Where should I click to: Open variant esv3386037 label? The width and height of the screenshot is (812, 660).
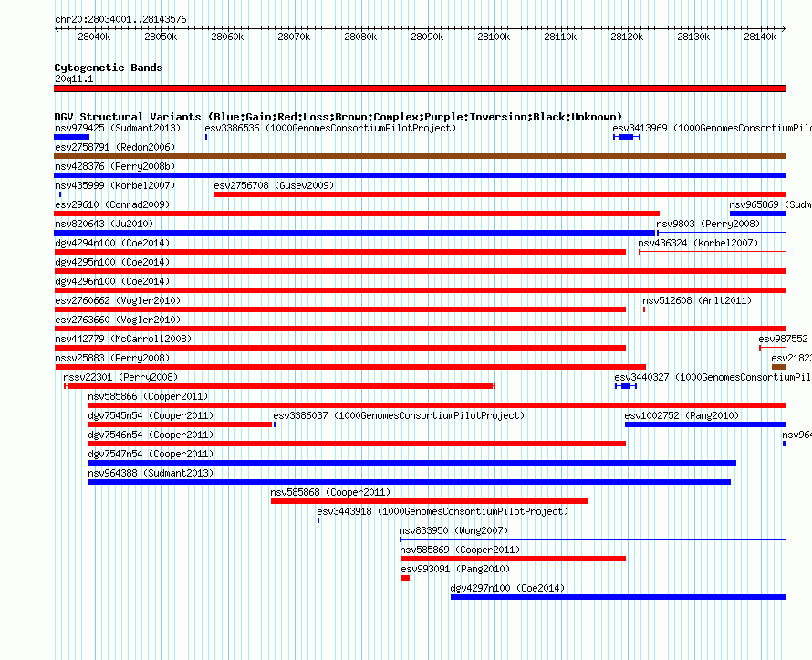(x=399, y=415)
